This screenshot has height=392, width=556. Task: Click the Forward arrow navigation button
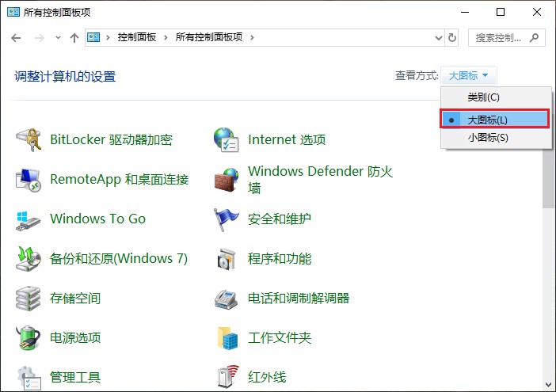[x=40, y=37]
